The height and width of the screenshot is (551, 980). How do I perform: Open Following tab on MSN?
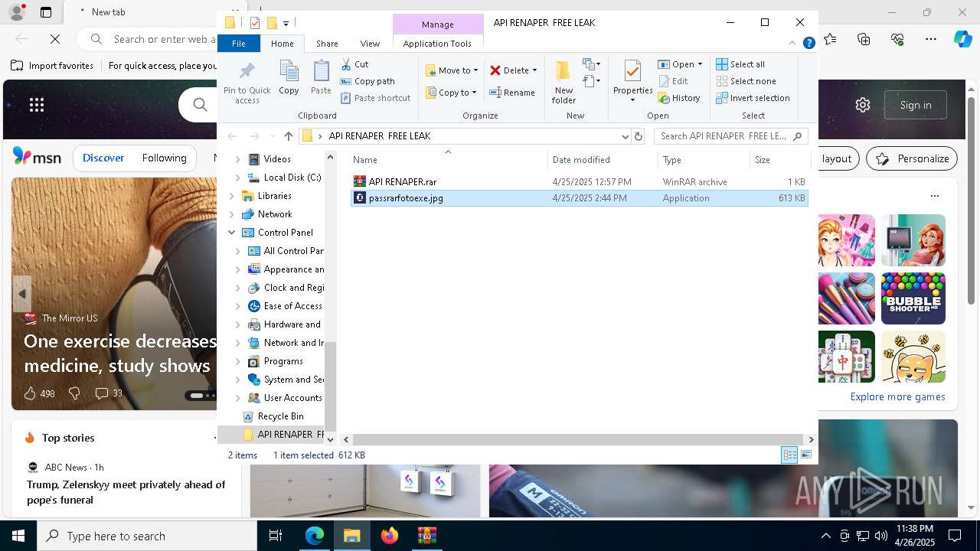[164, 158]
